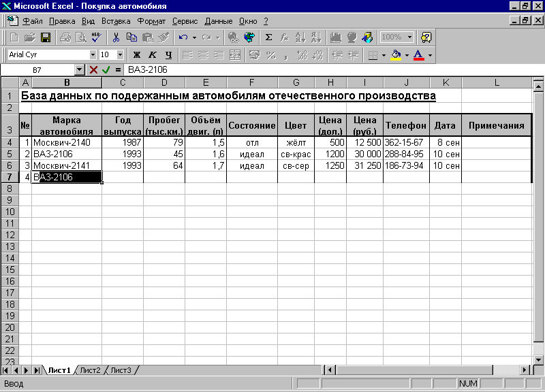Open the undo history dropdown arrow
545x392 pixels.
[x=194, y=37]
